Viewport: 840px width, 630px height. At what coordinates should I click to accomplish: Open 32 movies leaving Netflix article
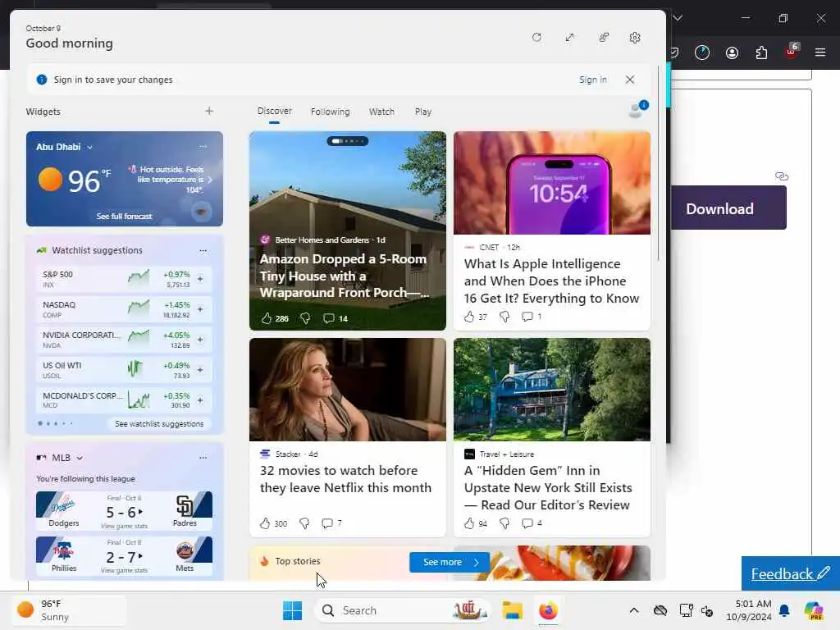click(345, 479)
